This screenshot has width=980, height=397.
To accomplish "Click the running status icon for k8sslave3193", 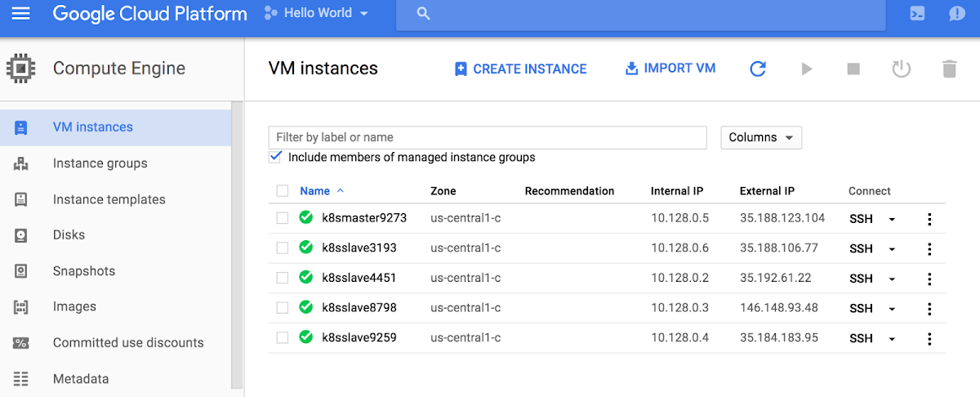I will tap(306, 247).
